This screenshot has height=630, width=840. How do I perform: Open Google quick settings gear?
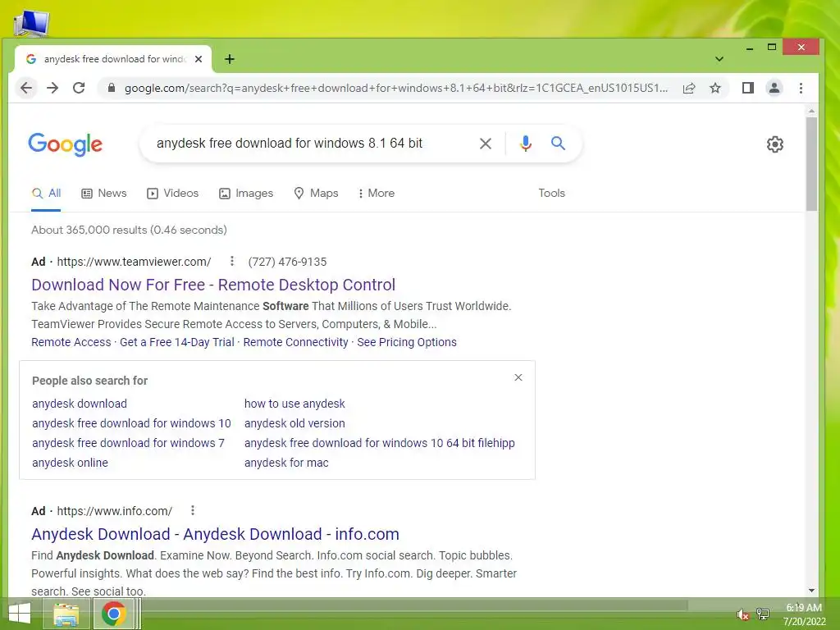(774, 144)
